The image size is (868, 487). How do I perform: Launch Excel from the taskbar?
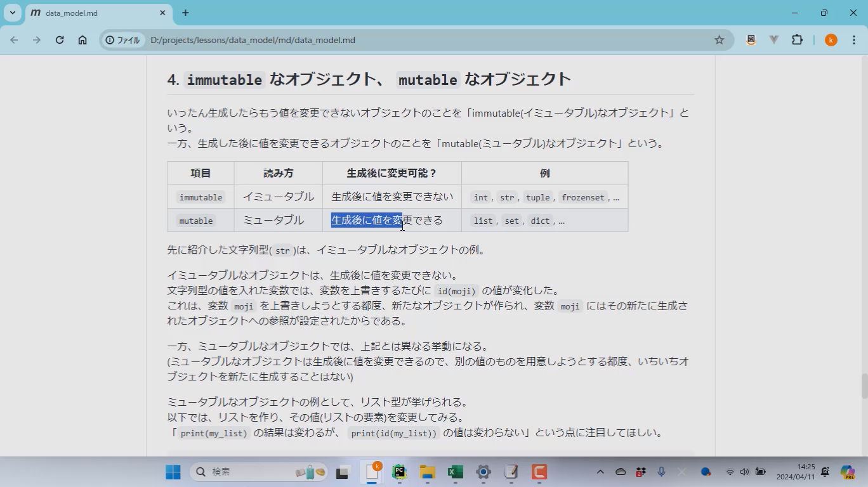click(x=455, y=472)
